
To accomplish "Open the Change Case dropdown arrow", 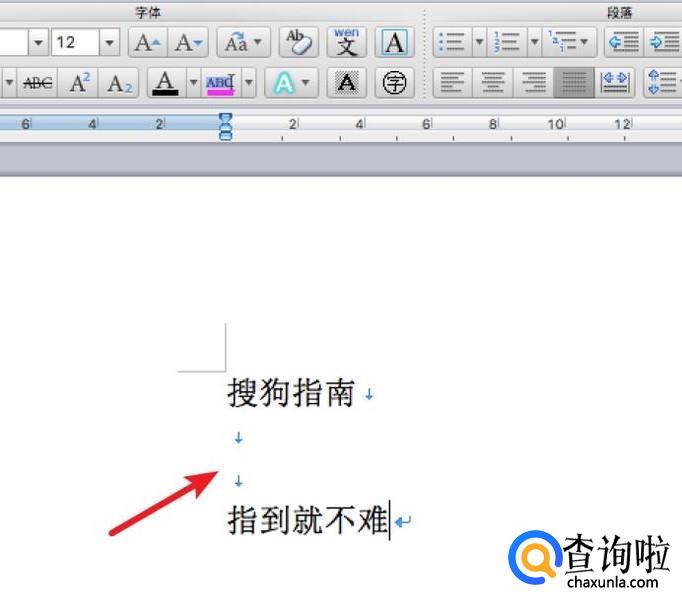I will [258, 42].
